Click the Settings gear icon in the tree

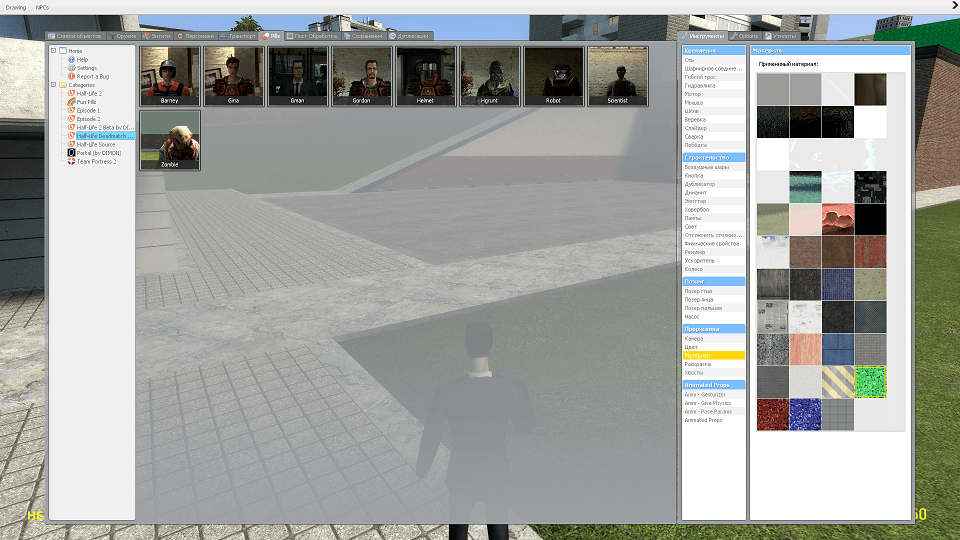pyautogui.click(x=72, y=68)
